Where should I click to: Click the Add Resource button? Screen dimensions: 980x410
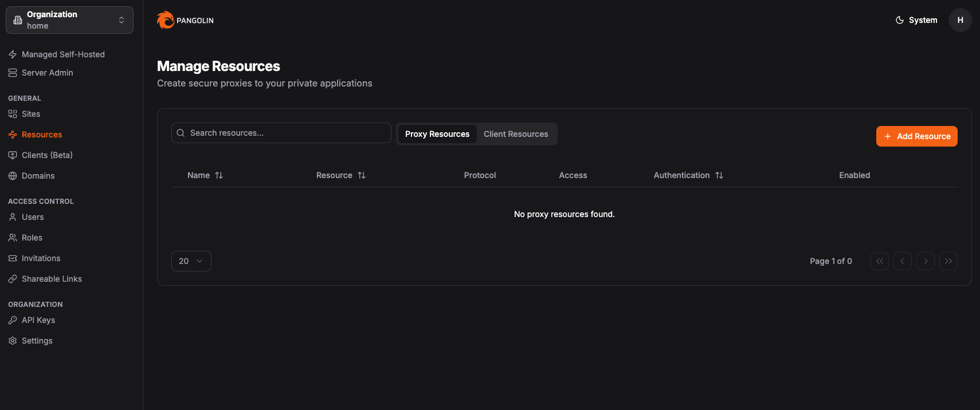(x=916, y=136)
